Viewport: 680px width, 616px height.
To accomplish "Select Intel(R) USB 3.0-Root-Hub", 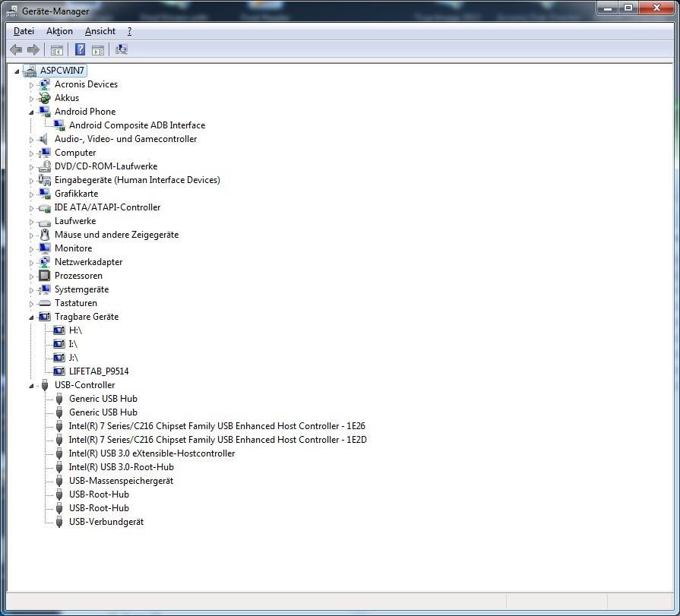I will [122, 467].
